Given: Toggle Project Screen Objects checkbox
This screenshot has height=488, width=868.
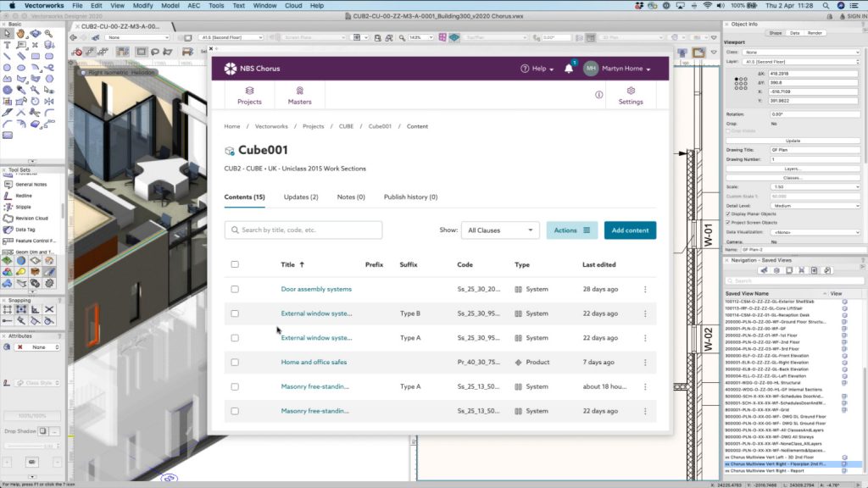Looking at the screenshot, I should [728, 223].
